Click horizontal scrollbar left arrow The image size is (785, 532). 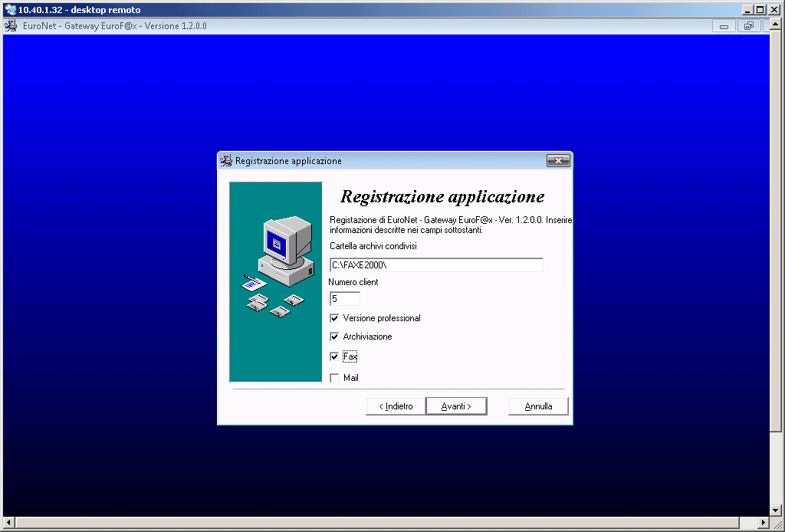tap(8, 523)
